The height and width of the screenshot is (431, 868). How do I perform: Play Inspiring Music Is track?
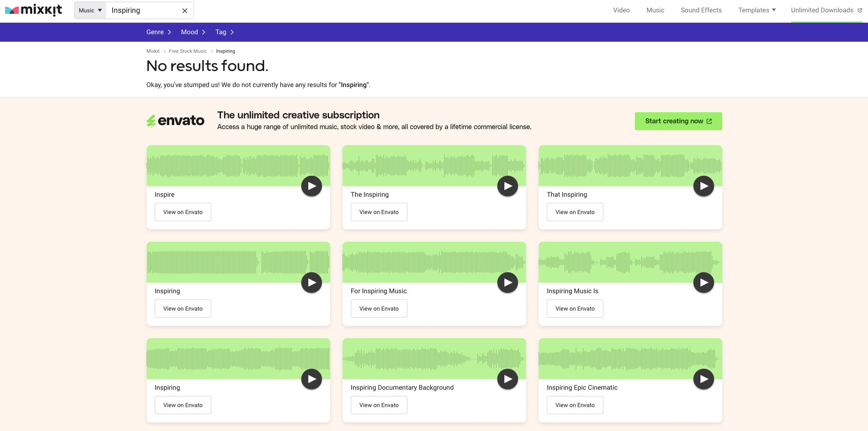(704, 283)
